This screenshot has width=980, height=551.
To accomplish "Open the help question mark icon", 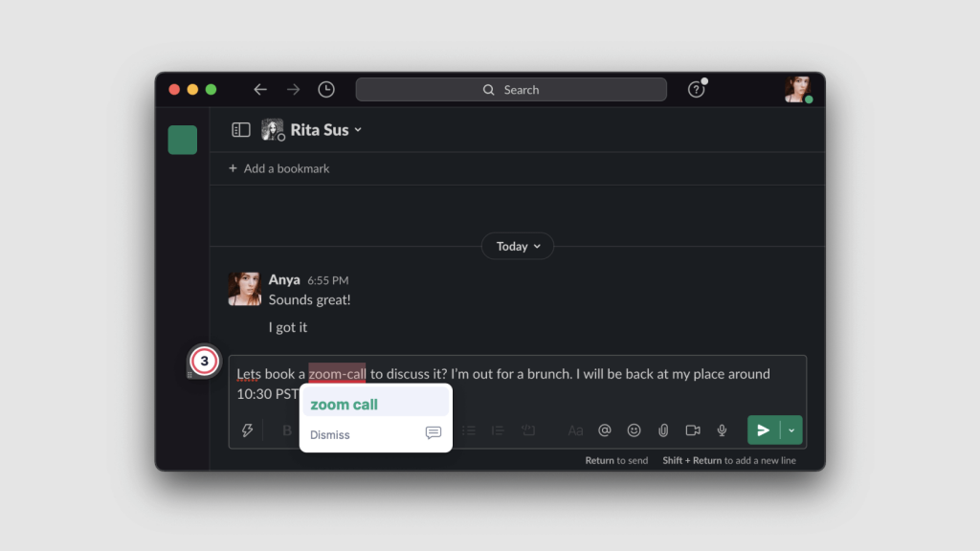I will 696,89.
